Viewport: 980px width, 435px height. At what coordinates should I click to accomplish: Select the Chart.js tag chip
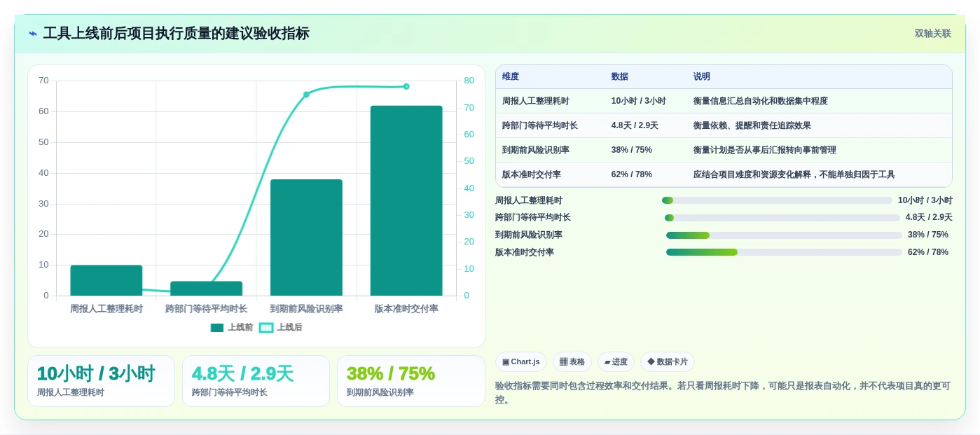click(521, 362)
